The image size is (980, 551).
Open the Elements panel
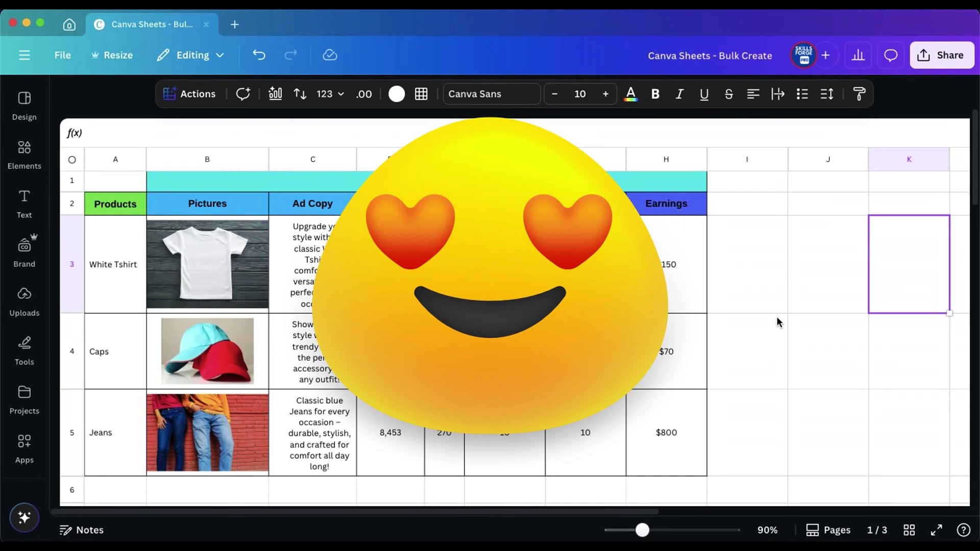pos(24,153)
